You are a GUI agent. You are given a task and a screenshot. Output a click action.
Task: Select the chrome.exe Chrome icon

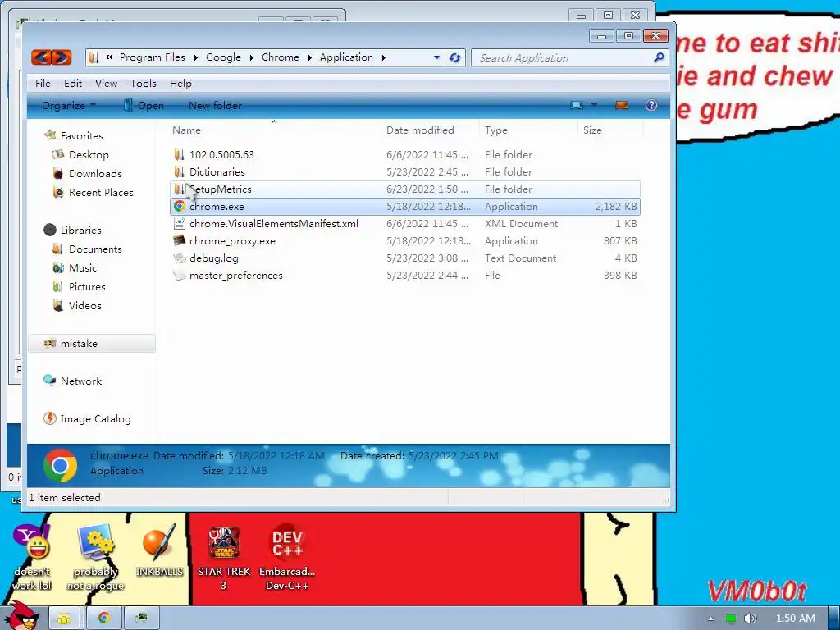[x=180, y=206]
